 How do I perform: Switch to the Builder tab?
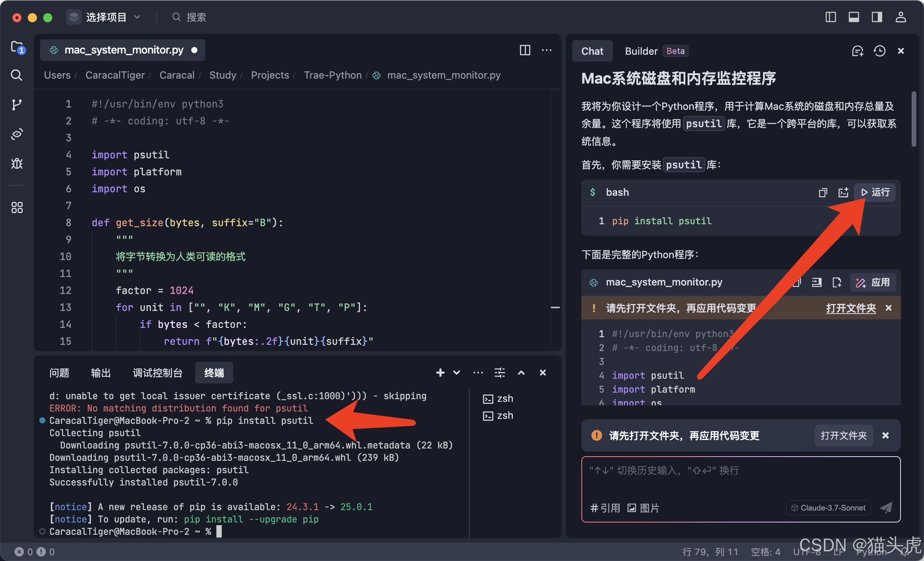[x=641, y=51]
